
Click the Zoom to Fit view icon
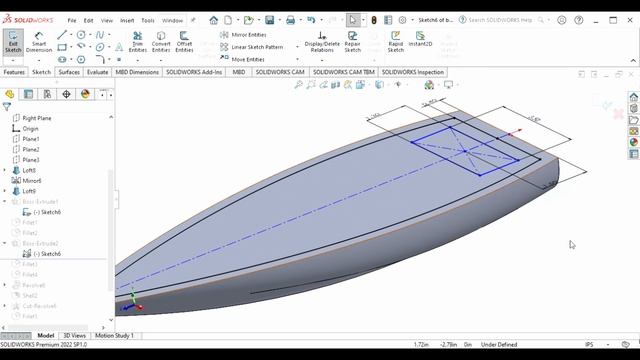click(x=299, y=84)
